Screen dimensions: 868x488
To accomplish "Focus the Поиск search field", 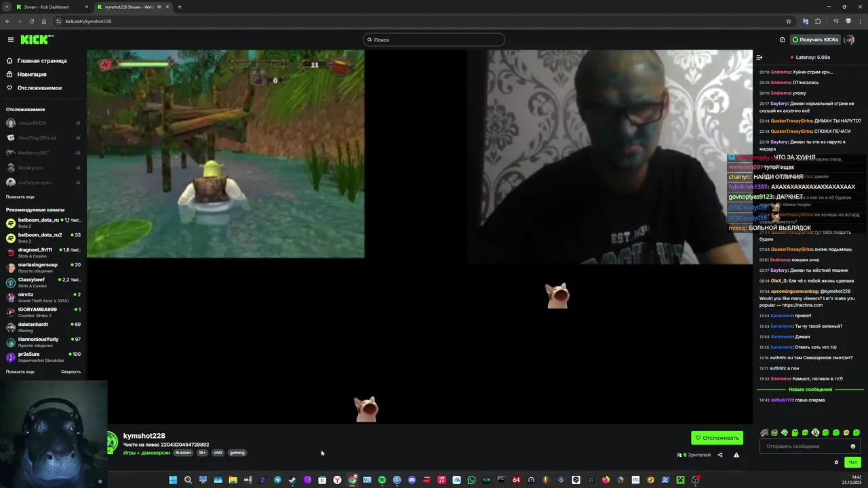I will coord(434,40).
